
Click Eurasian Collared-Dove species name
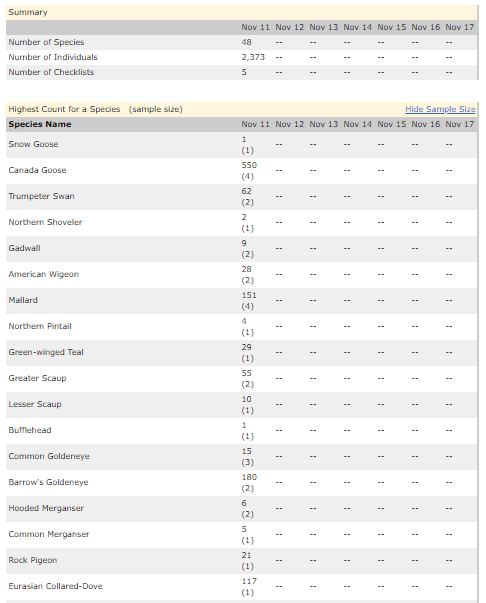55,586
